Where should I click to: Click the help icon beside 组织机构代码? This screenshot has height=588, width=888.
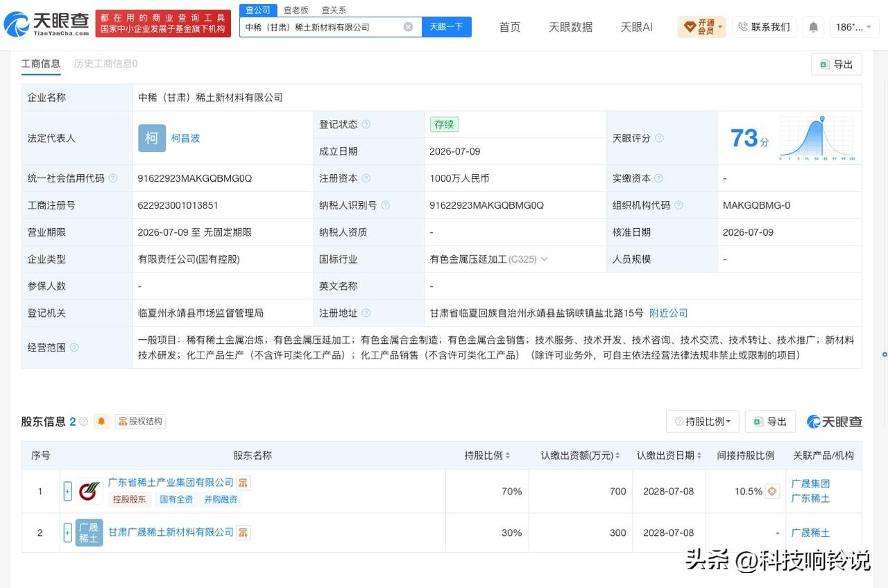pos(678,205)
